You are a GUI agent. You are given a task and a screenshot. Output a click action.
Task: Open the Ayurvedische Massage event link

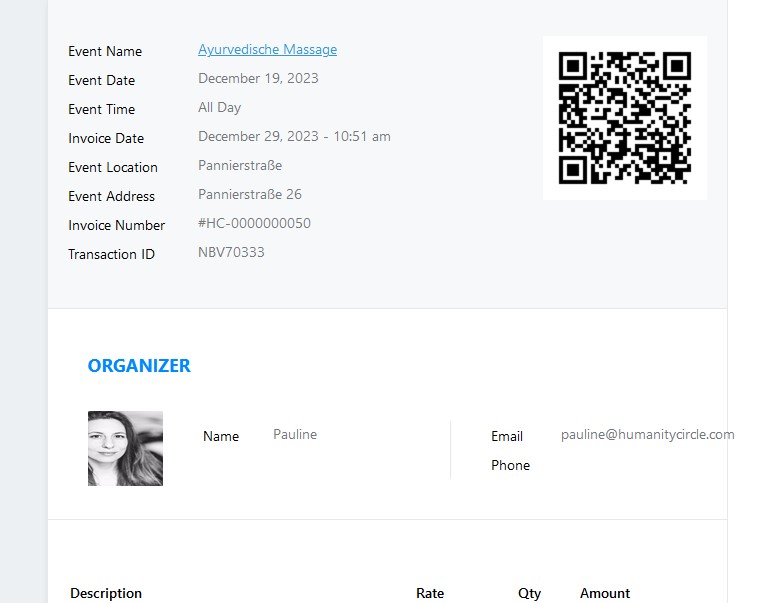click(267, 50)
